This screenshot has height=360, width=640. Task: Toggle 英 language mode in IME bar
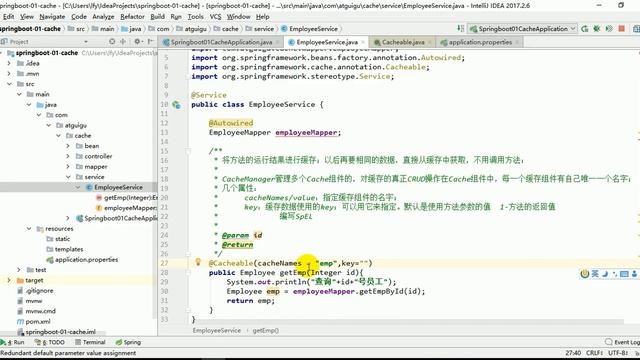(595, 274)
